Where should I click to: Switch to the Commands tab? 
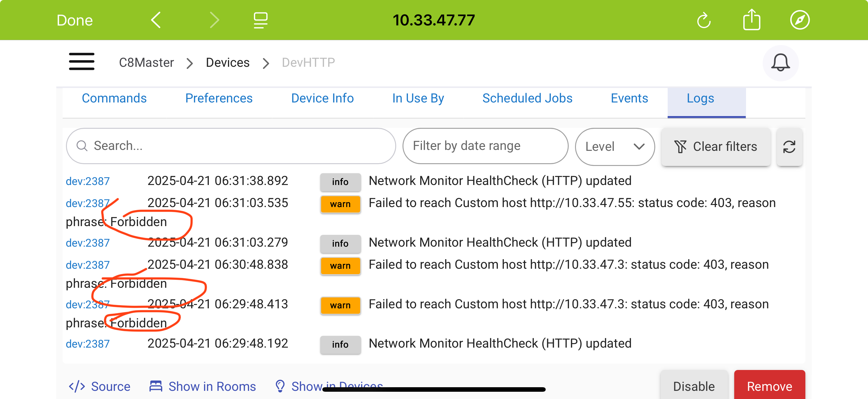[x=114, y=98]
